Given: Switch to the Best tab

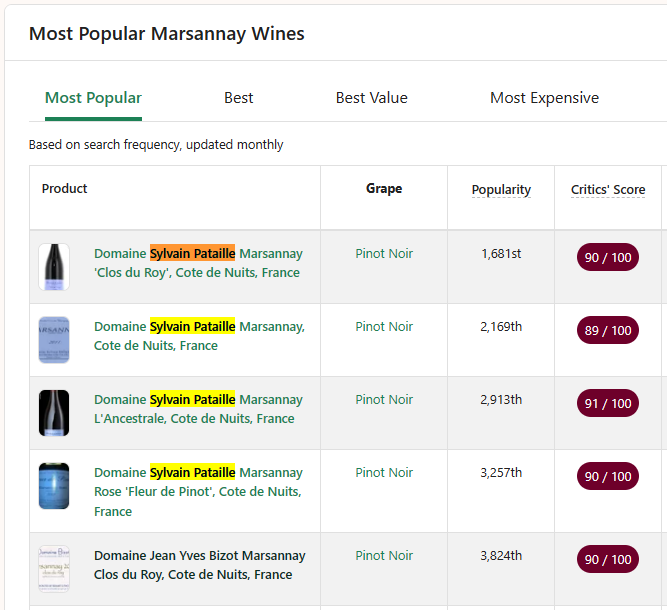Looking at the screenshot, I should 238,98.
